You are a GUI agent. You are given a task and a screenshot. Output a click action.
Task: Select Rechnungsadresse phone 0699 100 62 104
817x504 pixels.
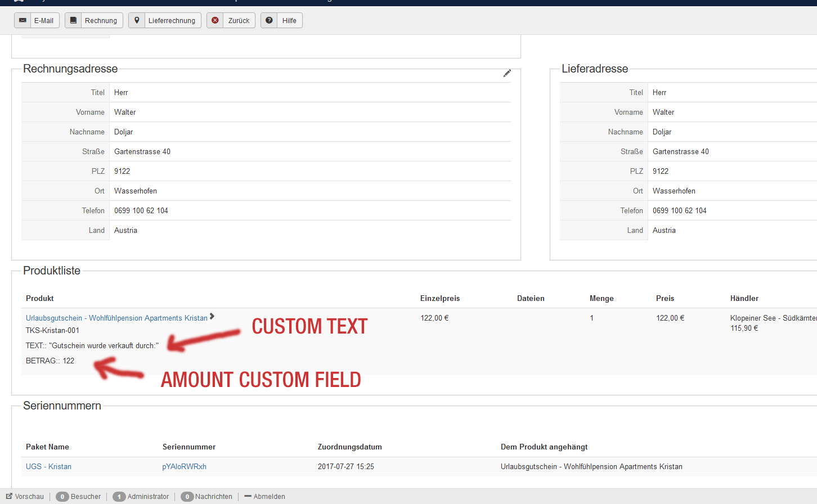pyautogui.click(x=141, y=211)
